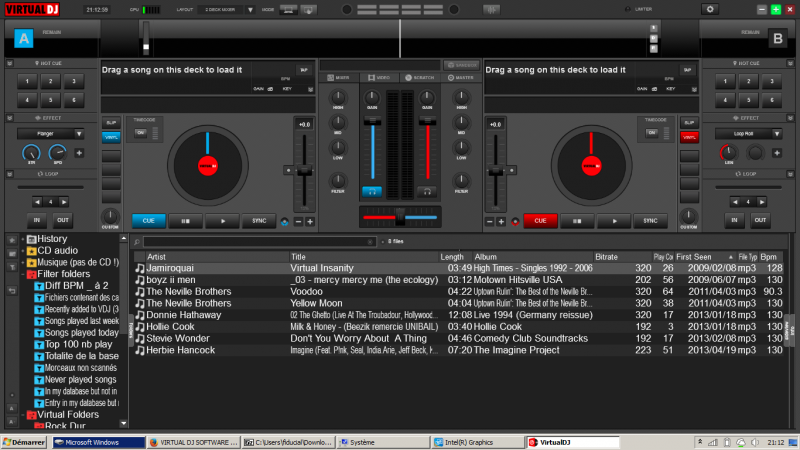Image resolution: width=800 pixels, height=450 pixels.
Task: Open the Flanger effect dropdown on deck A
Action: 79,134
